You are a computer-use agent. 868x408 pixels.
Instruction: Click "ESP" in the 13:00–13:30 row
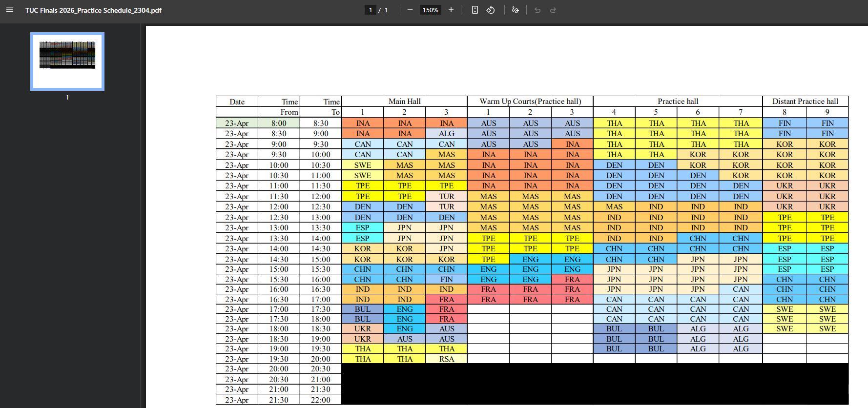click(x=363, y=227)
